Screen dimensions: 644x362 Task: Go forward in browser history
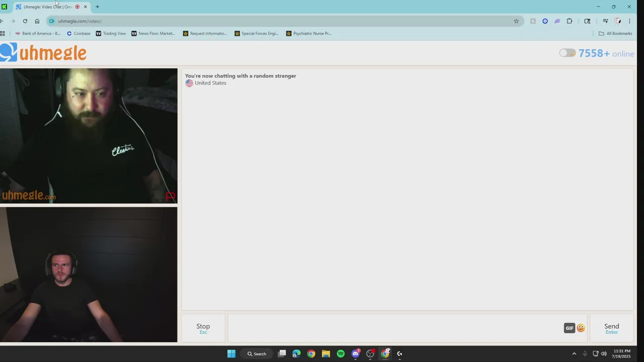[13, 21]
